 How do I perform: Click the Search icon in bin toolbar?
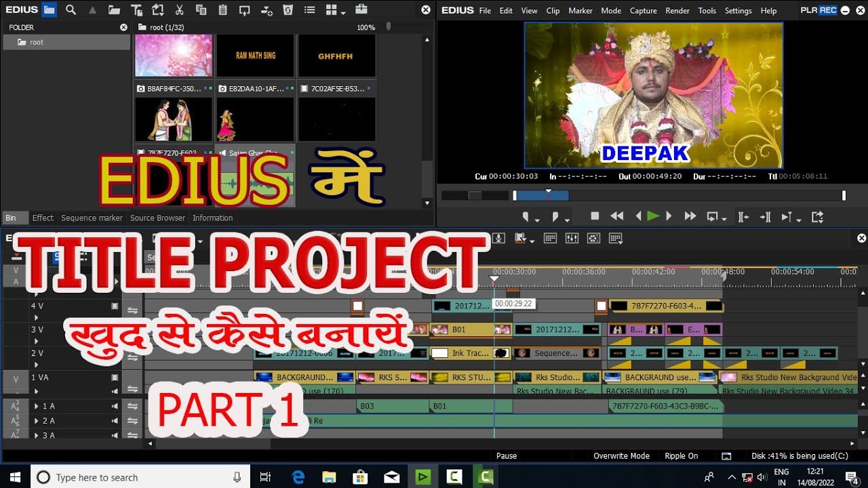[71, 10]
